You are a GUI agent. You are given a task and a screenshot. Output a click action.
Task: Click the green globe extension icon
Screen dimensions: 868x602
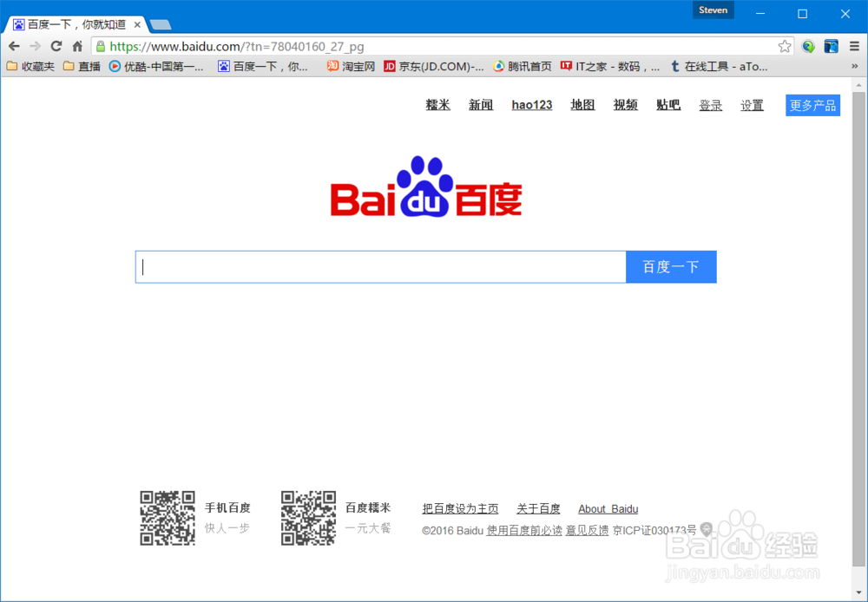coord(808,47)
